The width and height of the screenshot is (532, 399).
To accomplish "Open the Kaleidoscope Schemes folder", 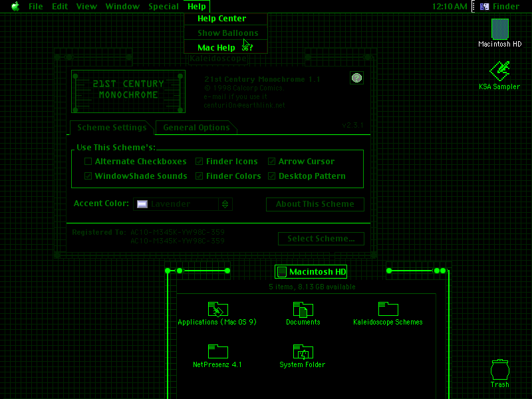I will click(x=388, y=309).
